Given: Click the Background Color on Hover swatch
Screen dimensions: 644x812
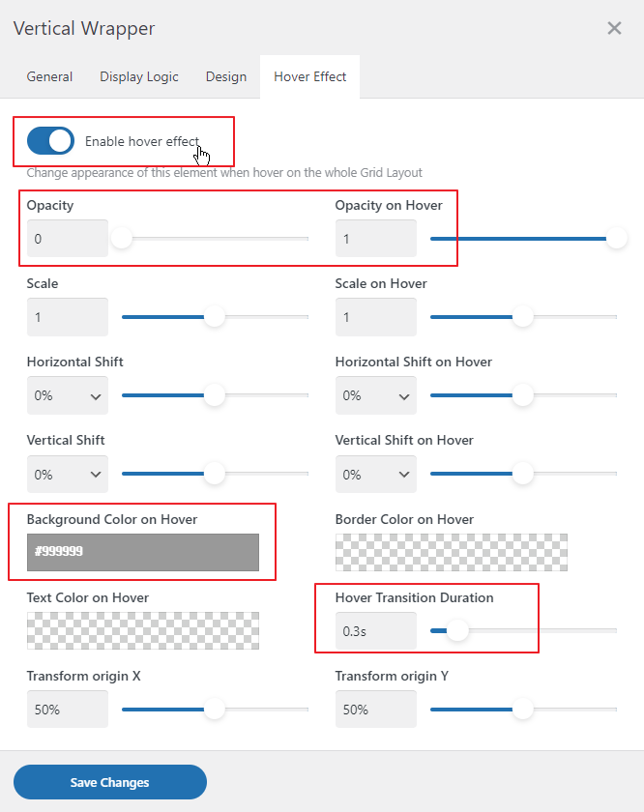Looking at the screenshot, I should [x=143, y=552].
